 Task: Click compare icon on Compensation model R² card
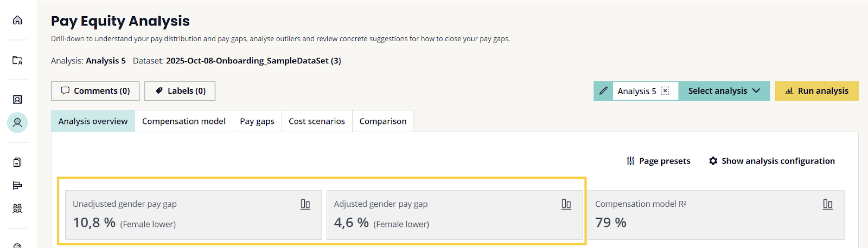[827, 204]
